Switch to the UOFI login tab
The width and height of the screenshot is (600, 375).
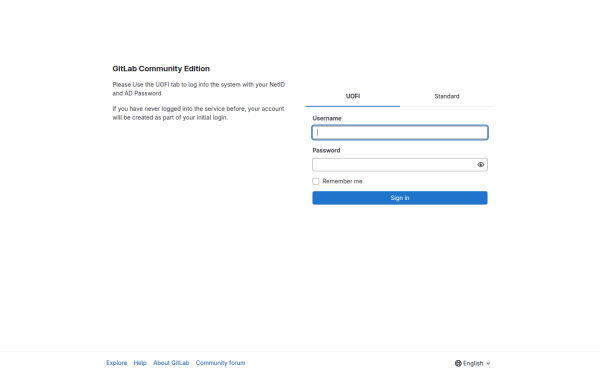tap(353, 96)
